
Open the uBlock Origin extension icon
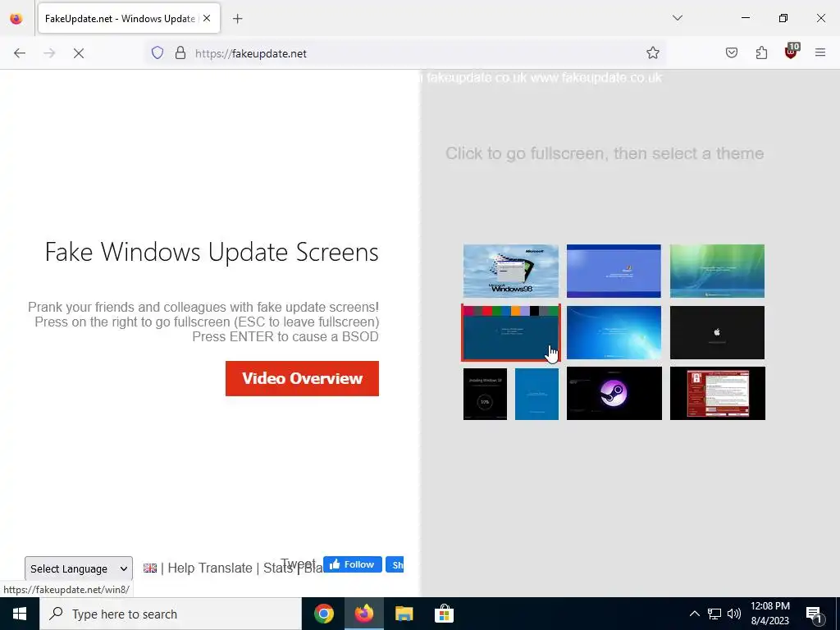pos(792,52)
